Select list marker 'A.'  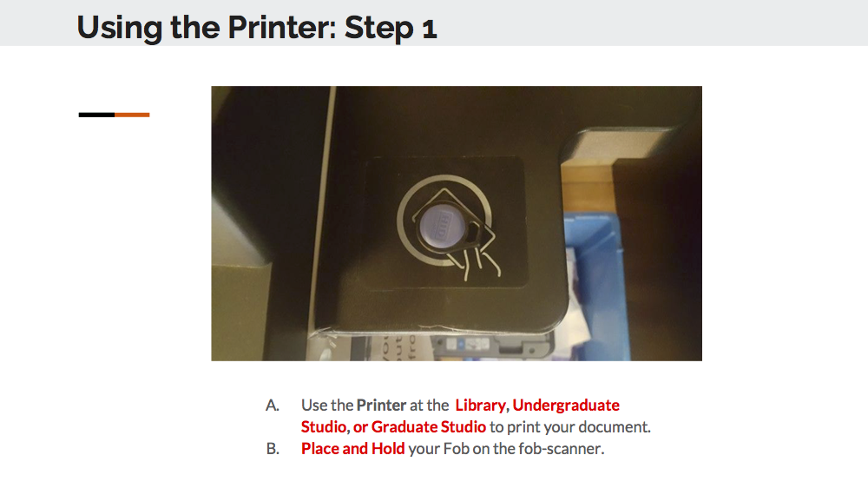tap(273, 405)
